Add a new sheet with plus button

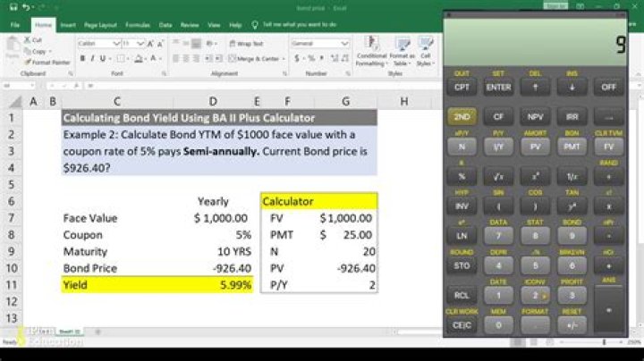point(97,332)
